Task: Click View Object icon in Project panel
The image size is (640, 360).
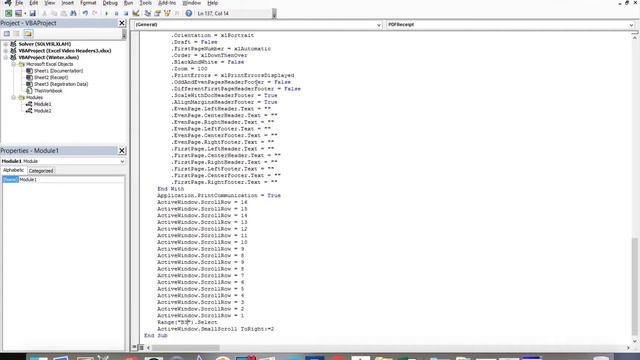Action: 16,33
